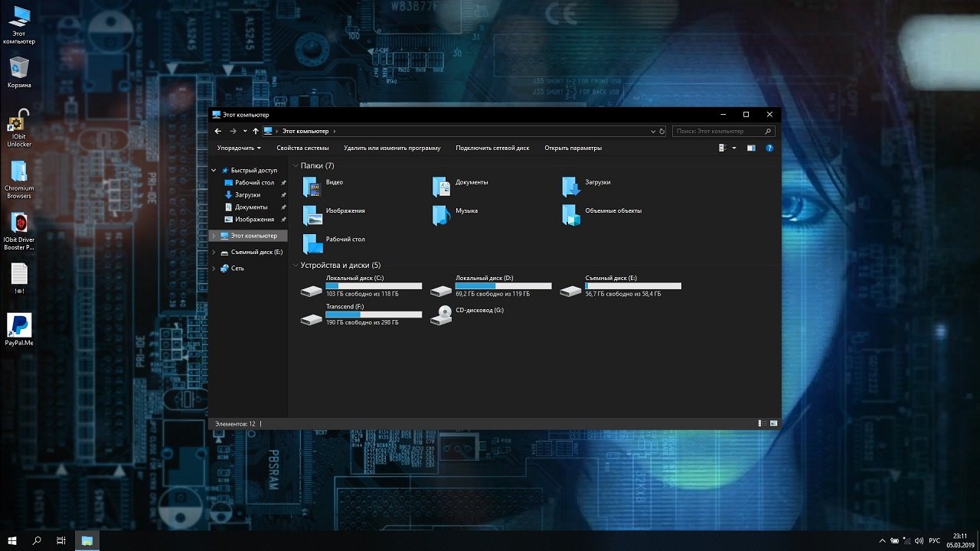Click Подключить сетевой диск

pyautogui.click(x=492, y=148)
